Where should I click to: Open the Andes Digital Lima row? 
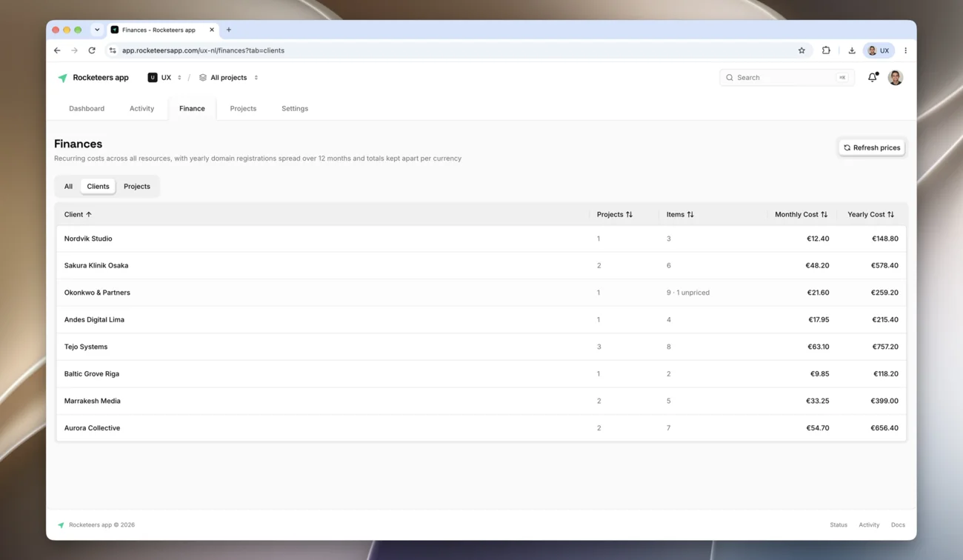point(481,320)
